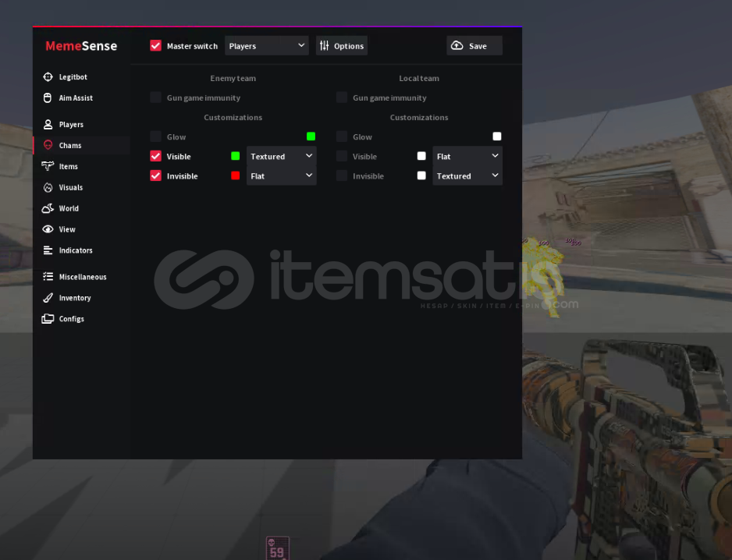Uncheck Enemy team Visible chams
Viewport: 732px width, 560px height.
tap(155, 156)
